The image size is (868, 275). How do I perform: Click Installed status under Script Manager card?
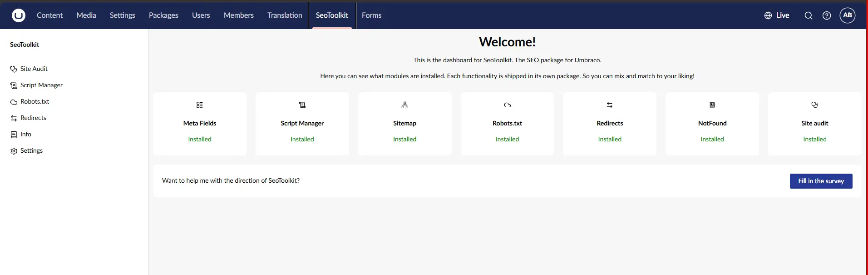(x=302, y=139)
